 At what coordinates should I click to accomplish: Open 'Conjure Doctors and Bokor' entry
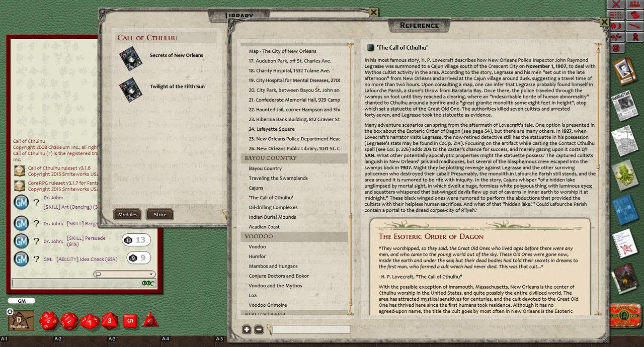tap(279, 276)
